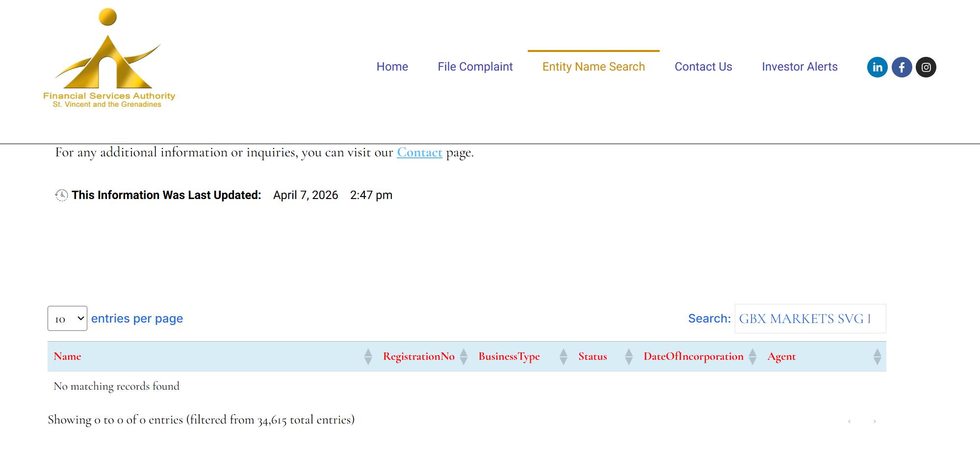Click the '2:47 pm' time text

[371, 195]
